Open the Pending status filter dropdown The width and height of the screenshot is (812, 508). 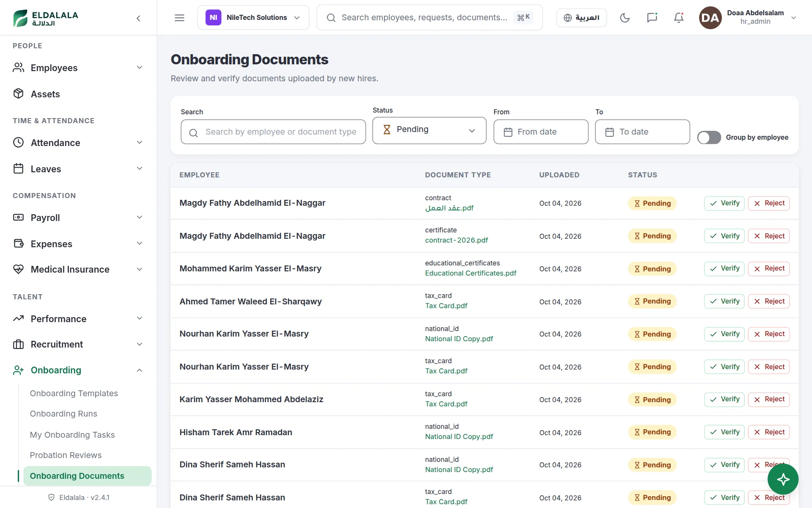(429, 130)
